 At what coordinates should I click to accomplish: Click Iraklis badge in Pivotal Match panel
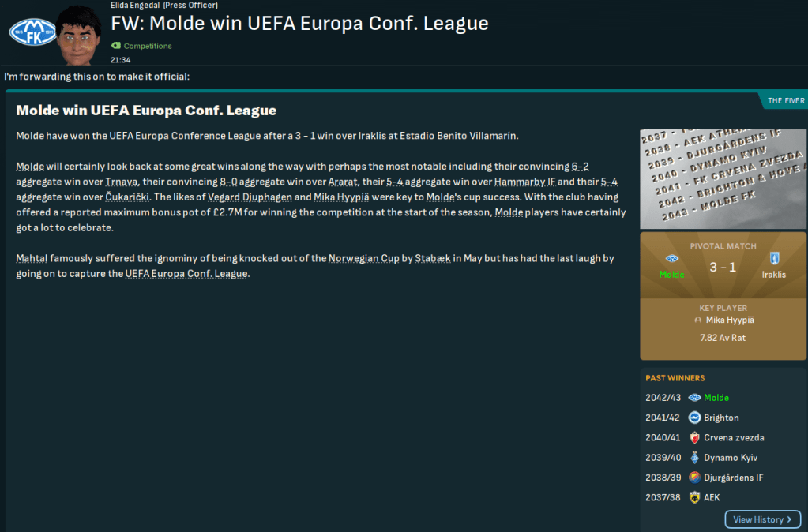click(774, 259)
